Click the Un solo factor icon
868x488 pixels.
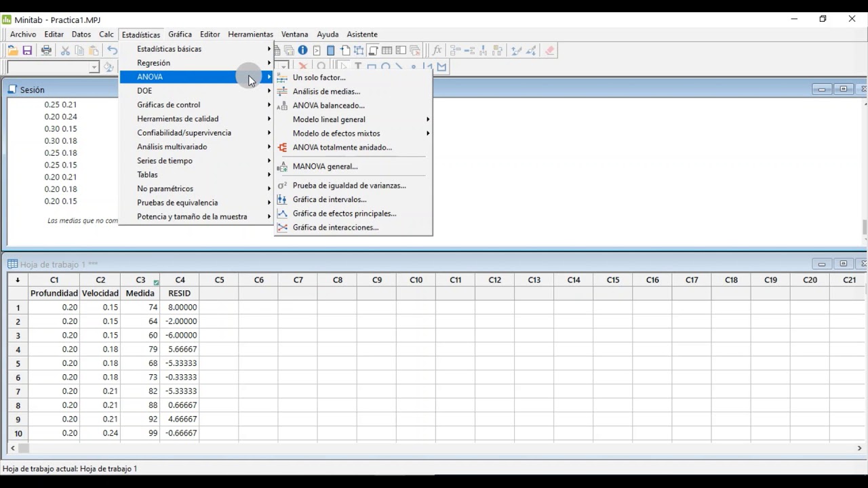282,78
